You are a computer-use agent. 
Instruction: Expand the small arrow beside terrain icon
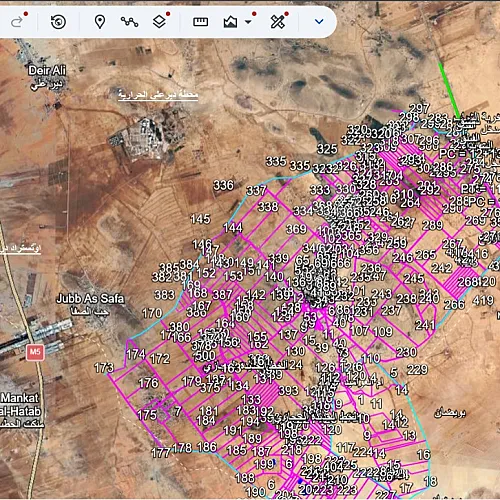coord(248,22)
